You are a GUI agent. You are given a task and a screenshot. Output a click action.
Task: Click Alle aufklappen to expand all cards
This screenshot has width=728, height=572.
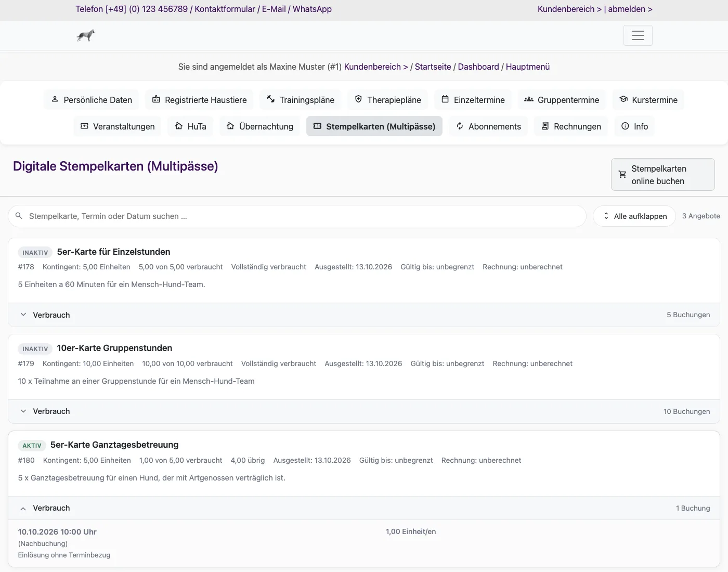pos(634,216)
